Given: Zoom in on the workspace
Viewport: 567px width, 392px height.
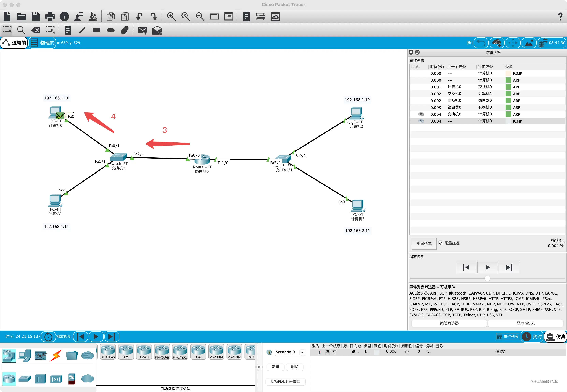Looking at the screenshot, I should [x=171, y=17].
